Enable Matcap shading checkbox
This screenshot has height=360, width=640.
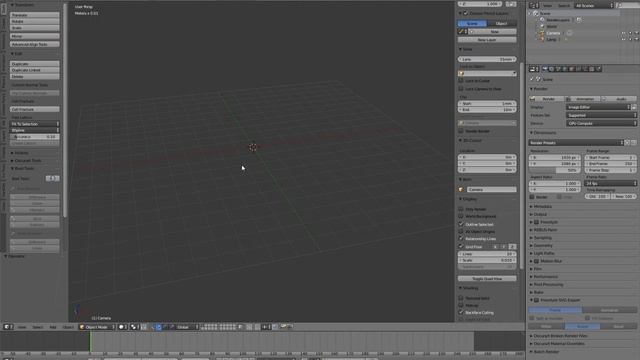pyautogui.click(x=461, y=305)
